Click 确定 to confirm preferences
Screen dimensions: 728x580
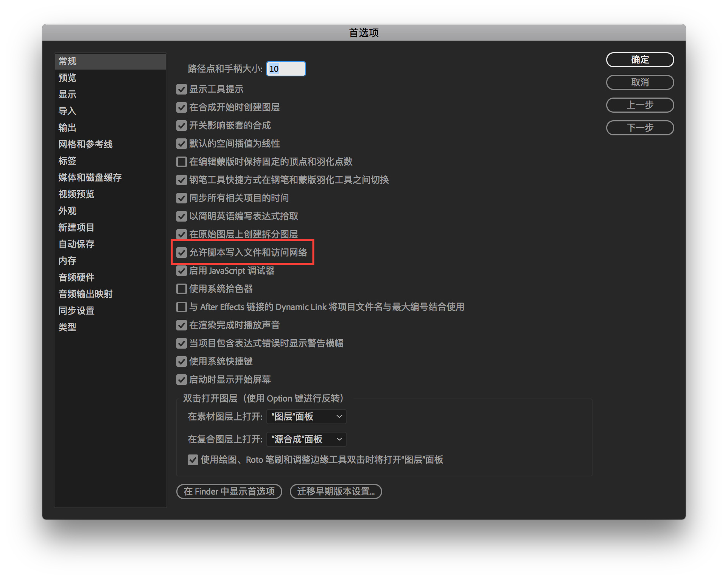[639, 60]
